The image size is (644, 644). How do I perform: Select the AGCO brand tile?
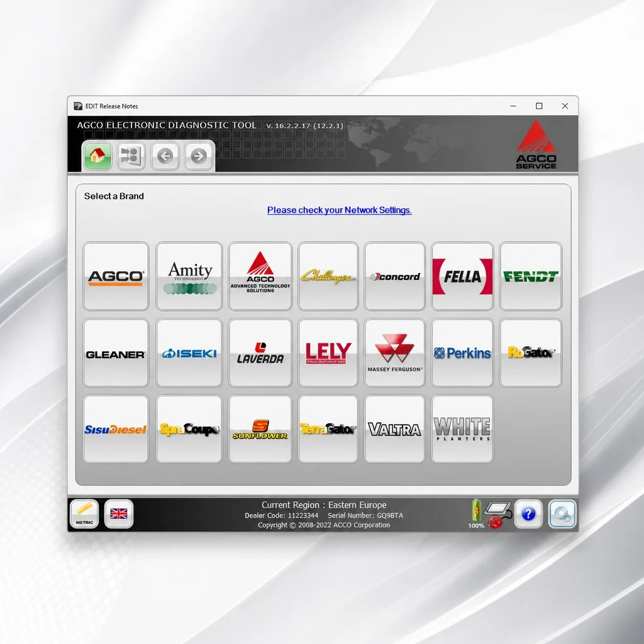(116, 276)
